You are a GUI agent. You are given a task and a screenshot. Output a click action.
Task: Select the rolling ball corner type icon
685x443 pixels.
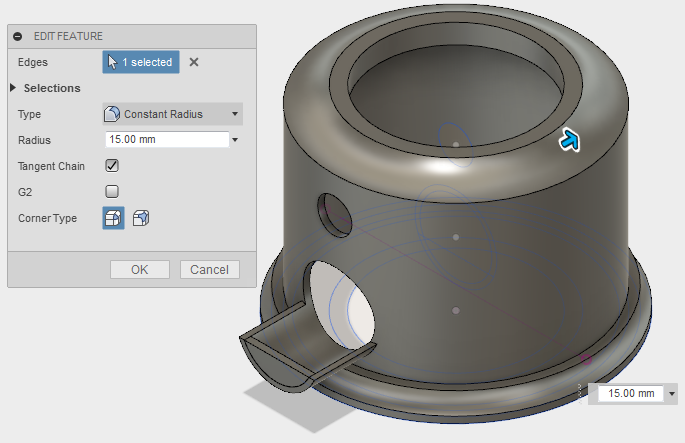click(x=114, y=218)
